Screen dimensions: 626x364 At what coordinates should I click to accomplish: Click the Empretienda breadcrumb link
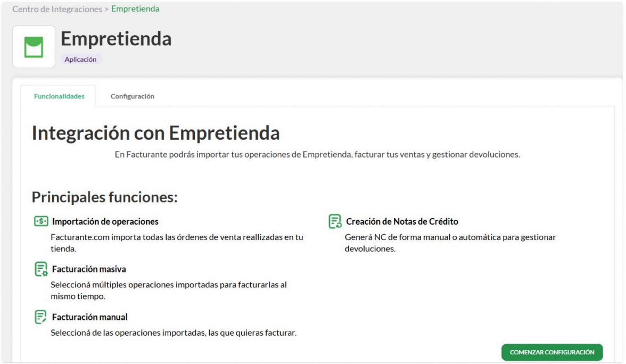(x=135, y=9)
